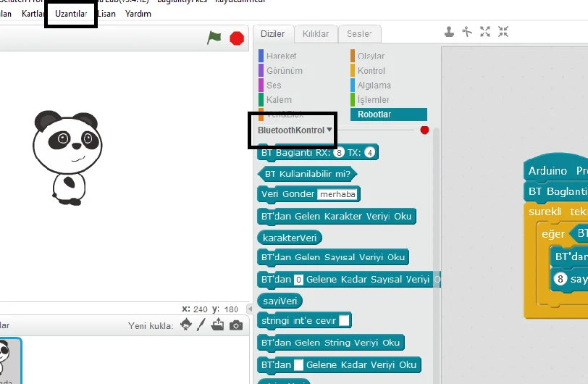Paint a new sprite with brush icon

click(x=201, y=325)
